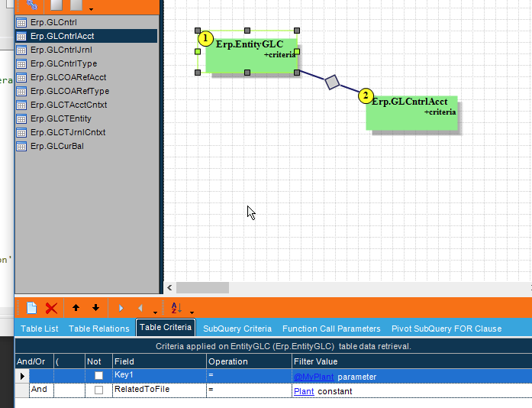Click the RelatedToFile field cell
532x408 pixels.
160,390
